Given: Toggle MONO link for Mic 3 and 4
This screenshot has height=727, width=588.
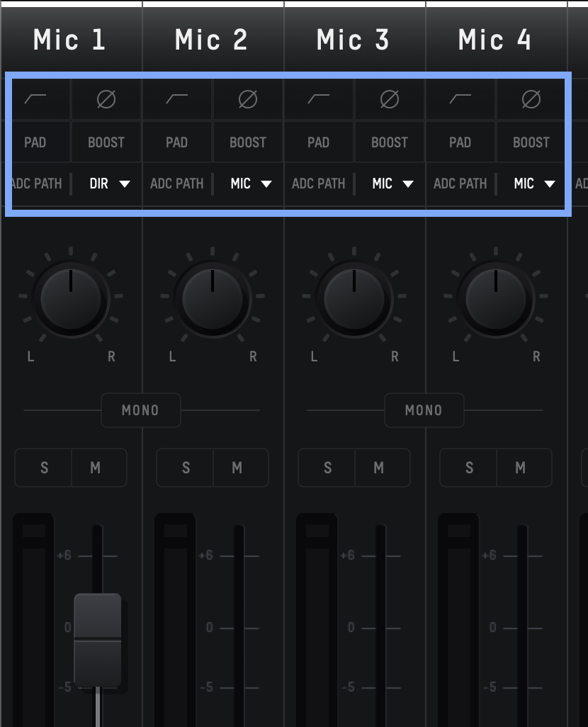Looking at the screenshot, I should click(424, 410).
